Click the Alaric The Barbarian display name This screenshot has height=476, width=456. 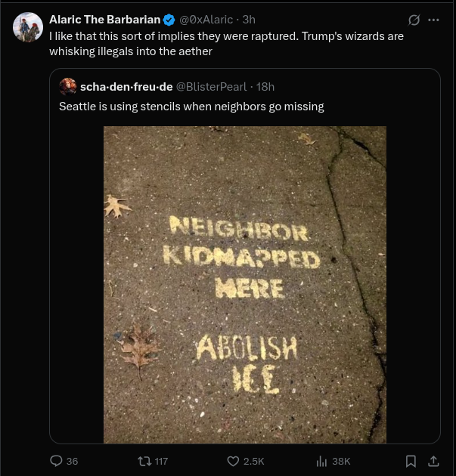point(105,20)
